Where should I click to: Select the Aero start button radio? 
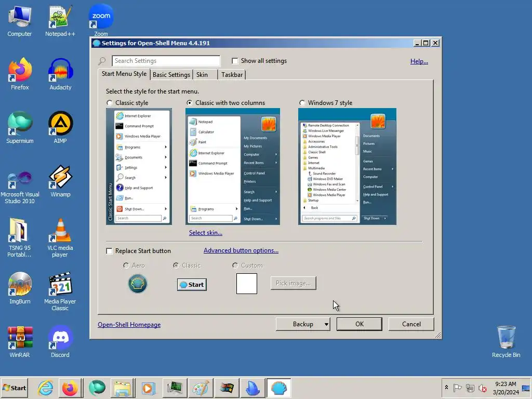(126, 265)
